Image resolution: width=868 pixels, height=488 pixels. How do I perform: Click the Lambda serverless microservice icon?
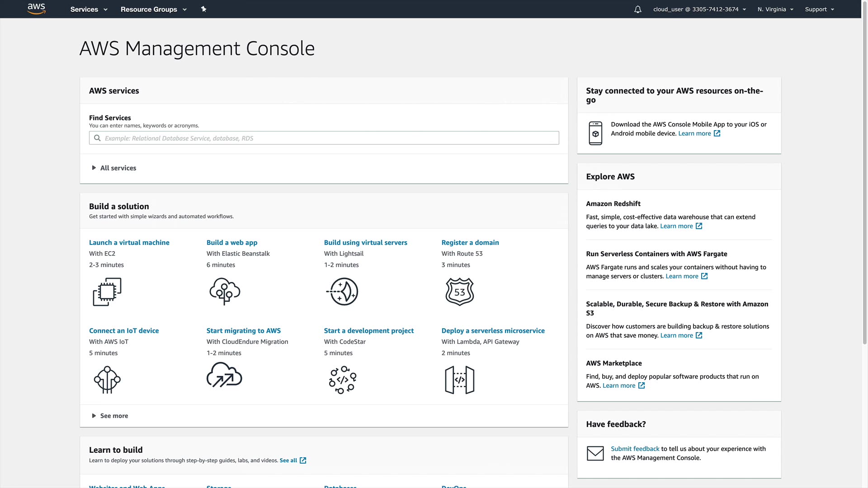point(459,380)
